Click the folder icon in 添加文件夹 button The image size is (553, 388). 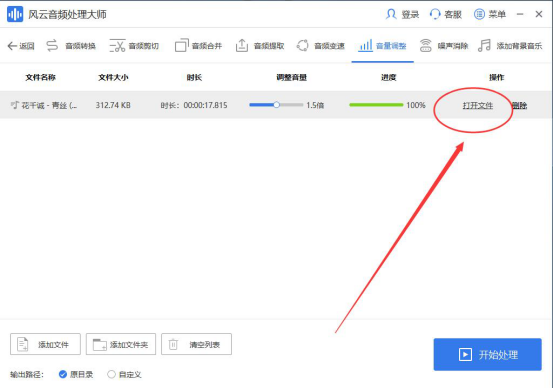[x=99, y=344]
